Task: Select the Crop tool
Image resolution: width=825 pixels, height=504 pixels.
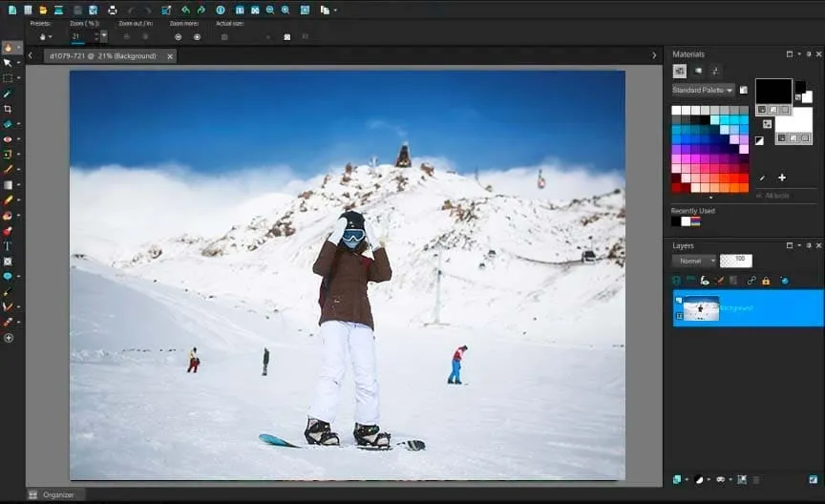Action: (x=8, y=110)
